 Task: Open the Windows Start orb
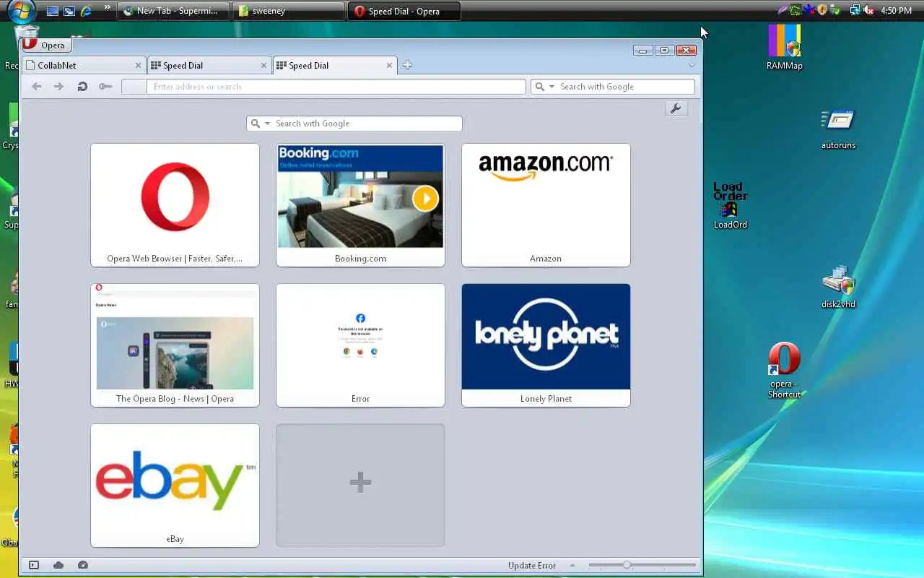21,11
